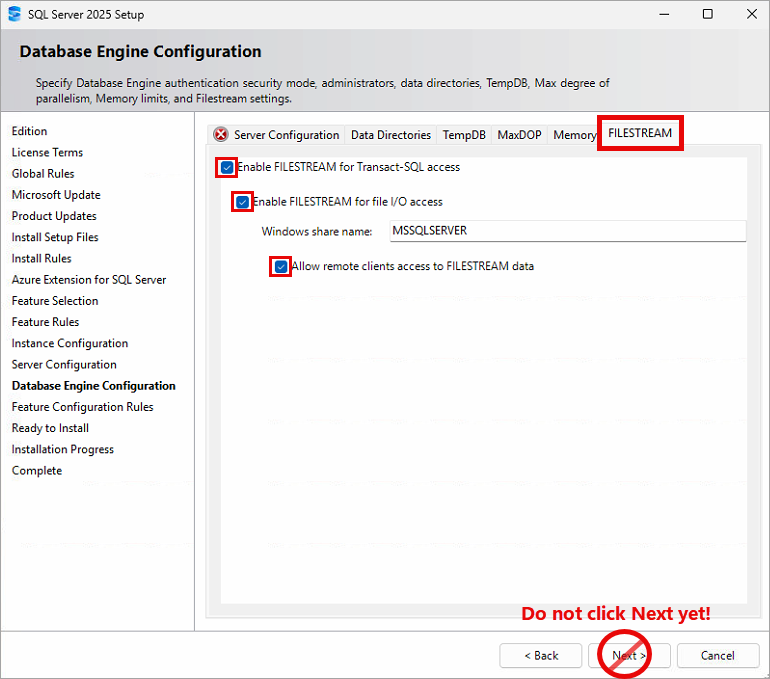Click the Windows share name text field
770x679 pixels.
[x=567, y=231]
